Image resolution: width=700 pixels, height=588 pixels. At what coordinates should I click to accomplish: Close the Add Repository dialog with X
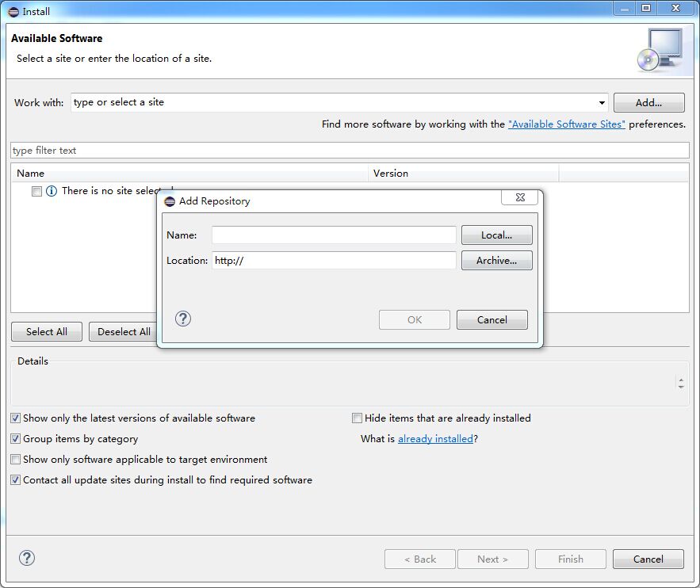coord(519,198)
